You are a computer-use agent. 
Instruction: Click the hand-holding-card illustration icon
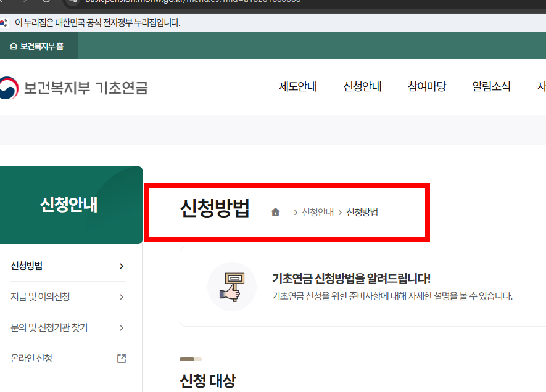click(231, 286)
